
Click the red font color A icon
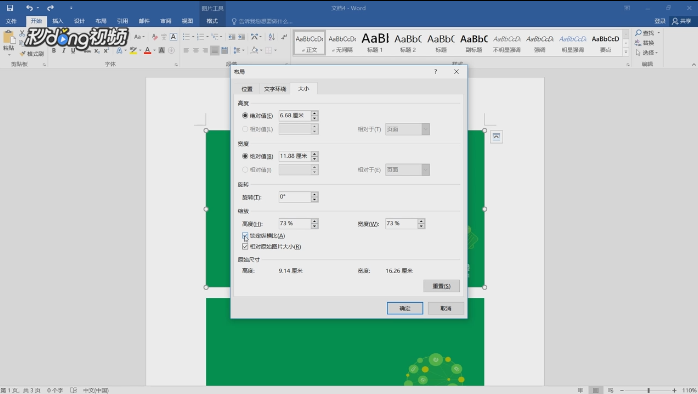147,51
